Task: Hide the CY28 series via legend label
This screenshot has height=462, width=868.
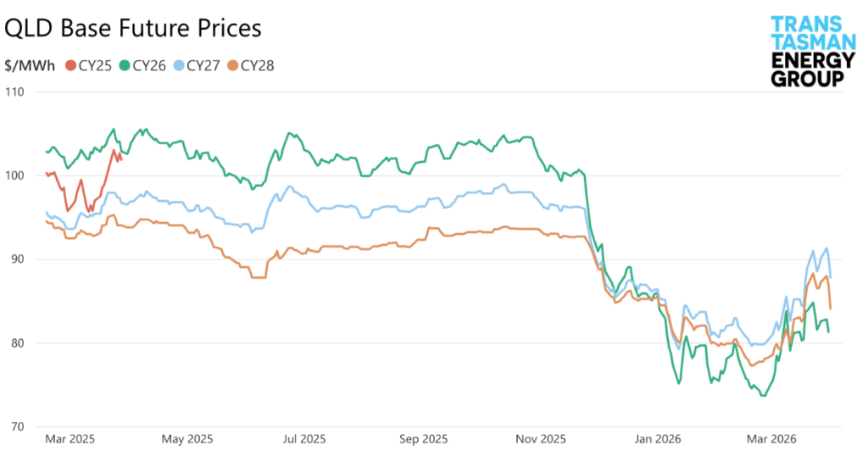Action: click(x=258, y=65)
